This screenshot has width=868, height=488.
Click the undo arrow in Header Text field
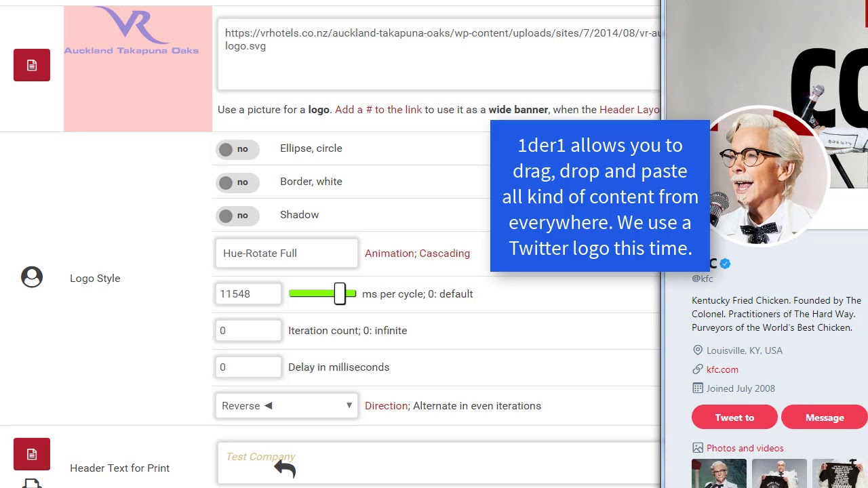tap(285, 468)
